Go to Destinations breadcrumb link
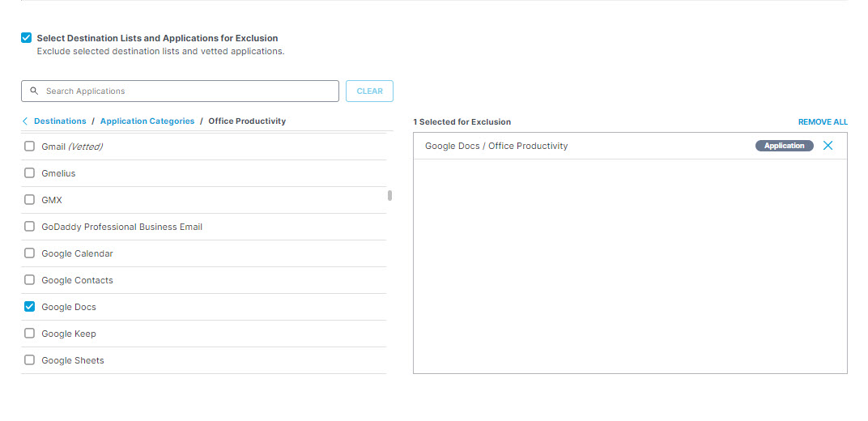Viewport: 868px width, 421px height. pos(60,121)
